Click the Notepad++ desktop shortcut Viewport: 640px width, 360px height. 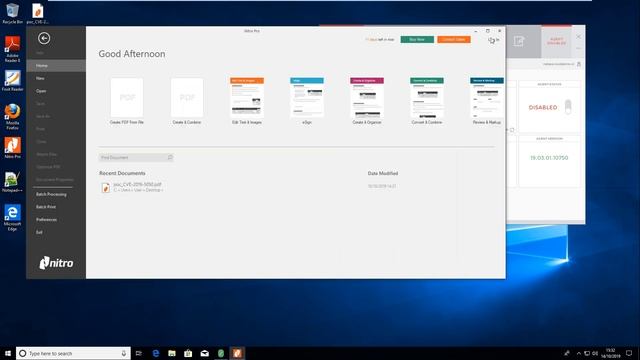[x=12, y=182]
